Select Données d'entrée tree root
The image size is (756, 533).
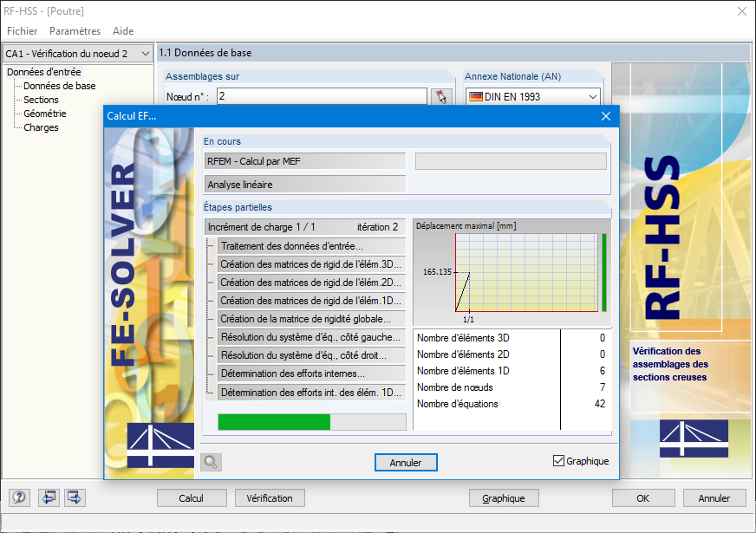[x=44, y=72]
